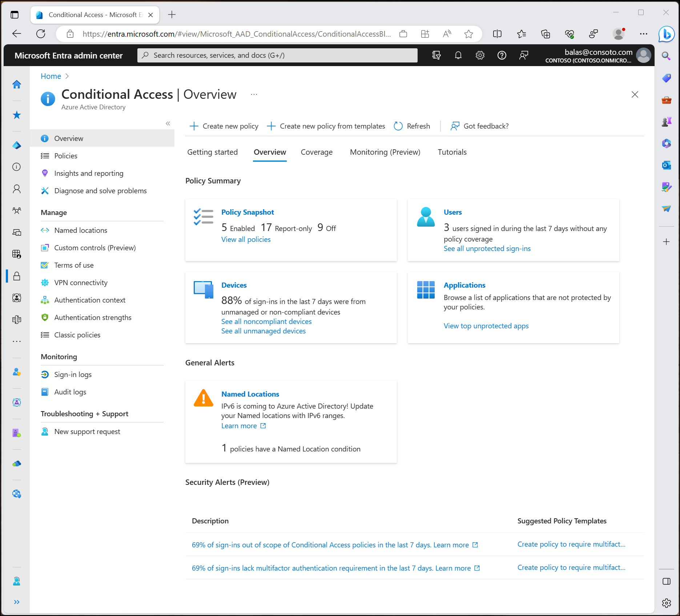680x616 pixels.
Task: Click the Got feedback icon
Action: [x=454, y=126]
